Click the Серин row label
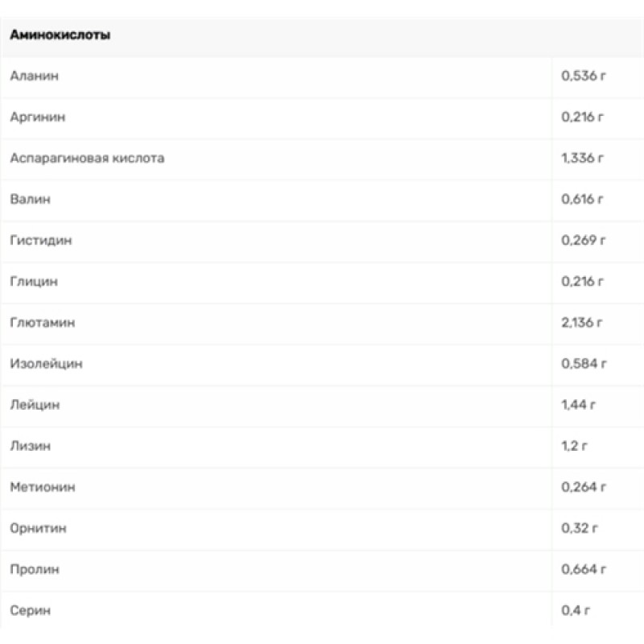The image size is (644, 644). tap(31, 611)
